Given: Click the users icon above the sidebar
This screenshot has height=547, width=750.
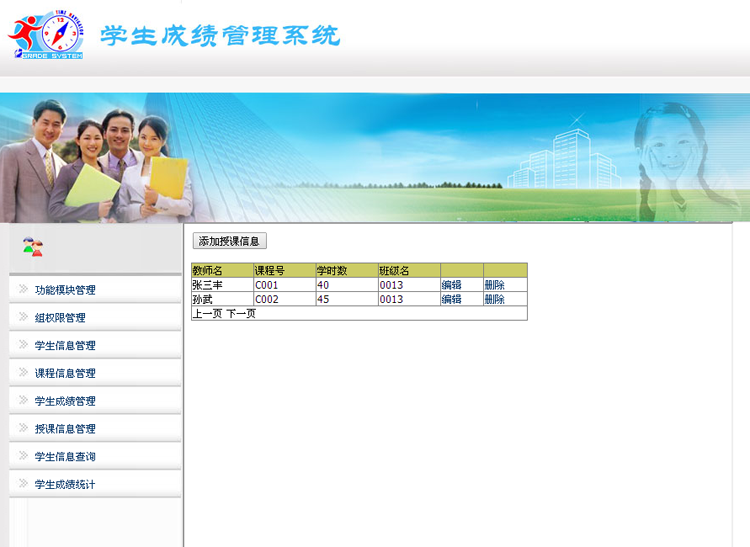Looking at the screenshot, I should point(33,247).
